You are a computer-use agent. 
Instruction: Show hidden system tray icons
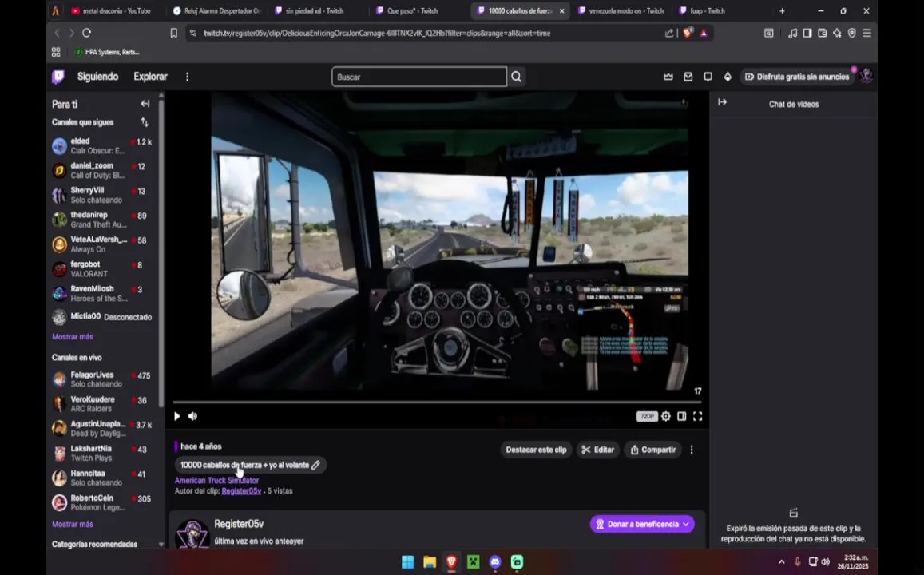tap(781, 561)
